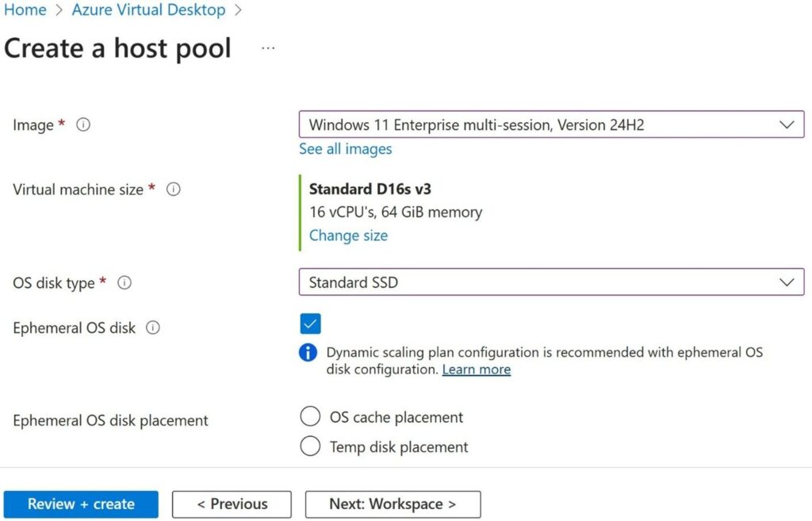Open the chevron on the Standard SSD selector
This screenshot has width=812, height=521.
click(787, 282)
